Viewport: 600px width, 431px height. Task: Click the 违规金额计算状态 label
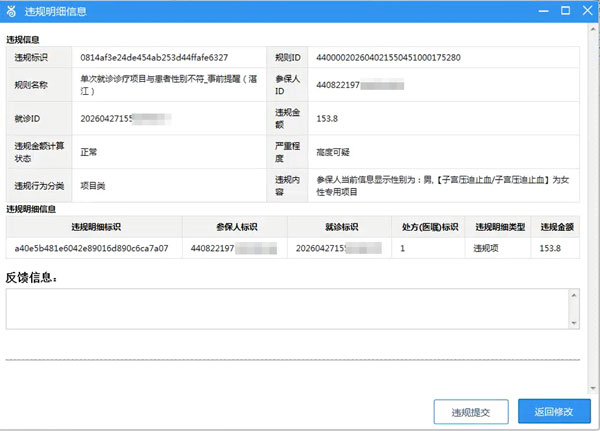coord(39,152)
